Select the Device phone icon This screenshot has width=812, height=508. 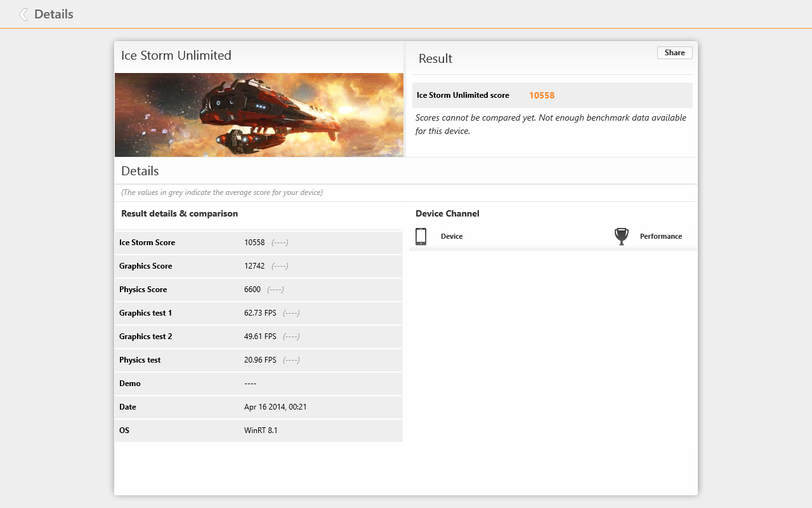tap(421, 236)
